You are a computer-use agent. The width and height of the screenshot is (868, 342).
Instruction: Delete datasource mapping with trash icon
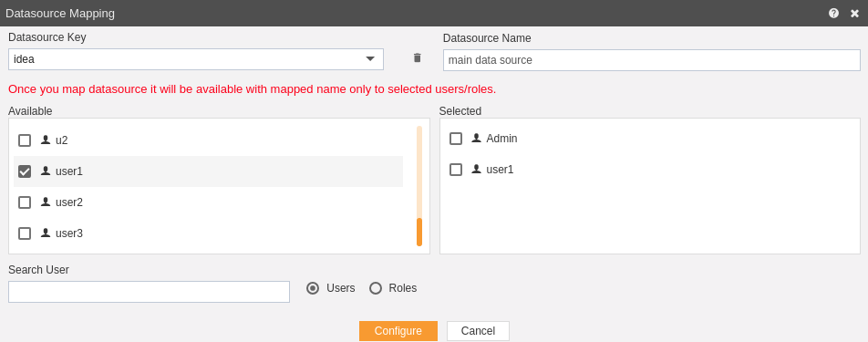[418, 58]
